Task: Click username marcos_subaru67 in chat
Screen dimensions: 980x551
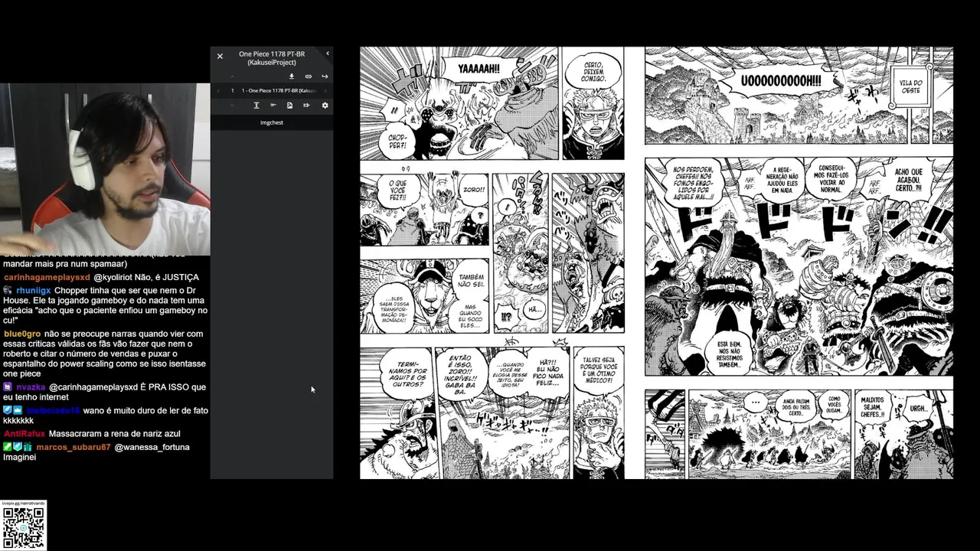Action: 73,447
